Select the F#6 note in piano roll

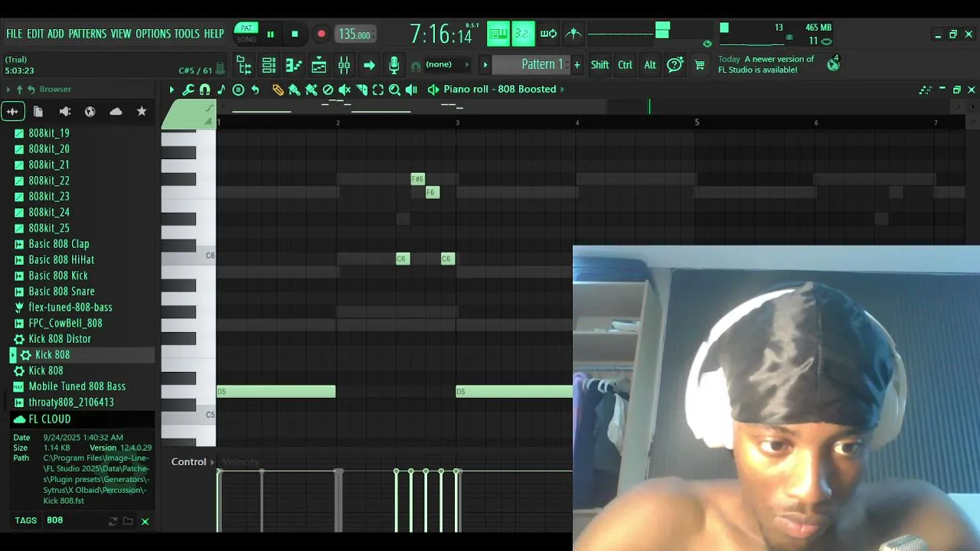pos(417,179)
